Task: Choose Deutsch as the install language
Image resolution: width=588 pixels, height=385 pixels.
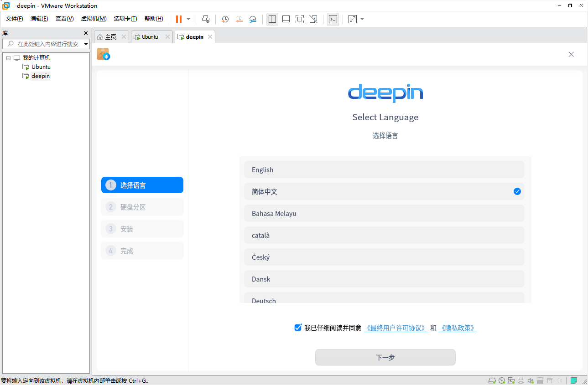Action: [384, 298]
